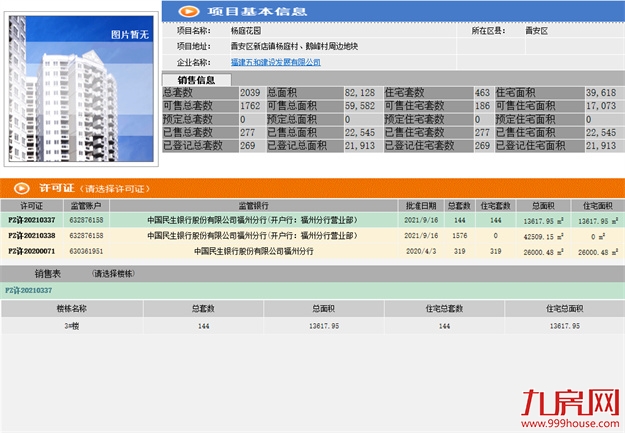Click the 住宅总面积 column header

(x=564, y=309)
